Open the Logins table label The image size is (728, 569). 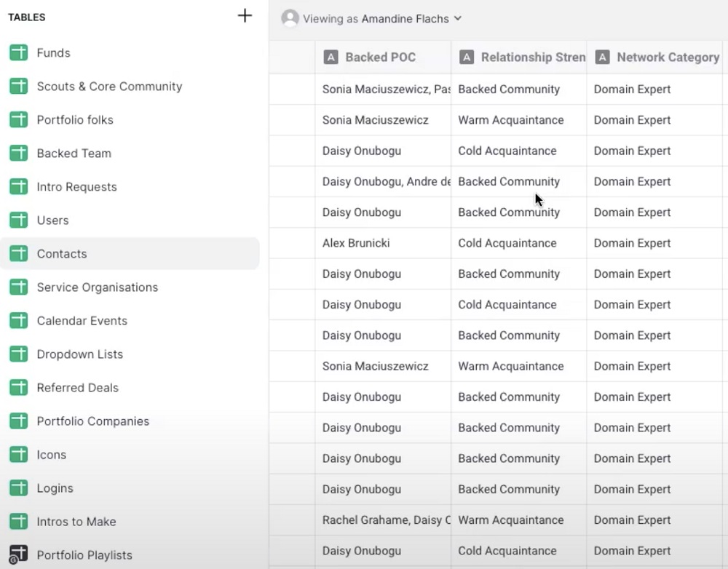(x=55, y=488)
